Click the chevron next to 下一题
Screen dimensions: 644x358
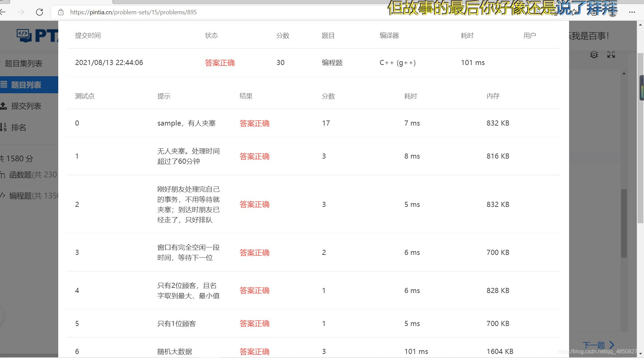(612, 345)
